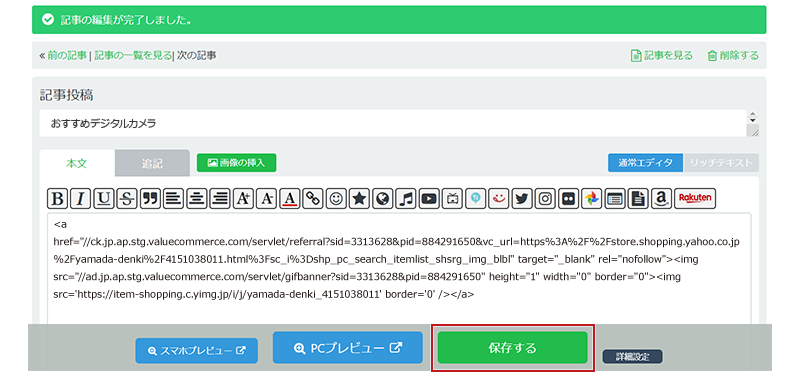The height and width of the screenshot is (380, 800).
Task: Click the light-blue balloon icon
Action: [x=475, y=199]
